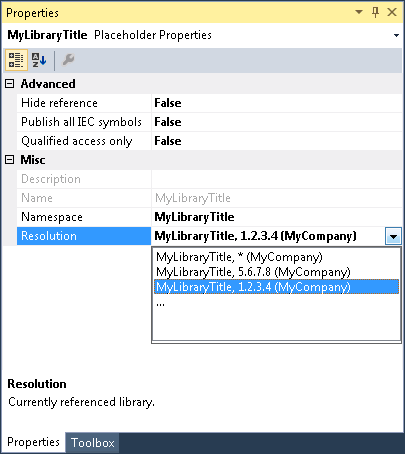The width and height of the screenshot is (405, 454).
Task: Click the Namespace value MyLibraryTitle
Action: coord(194,217)
